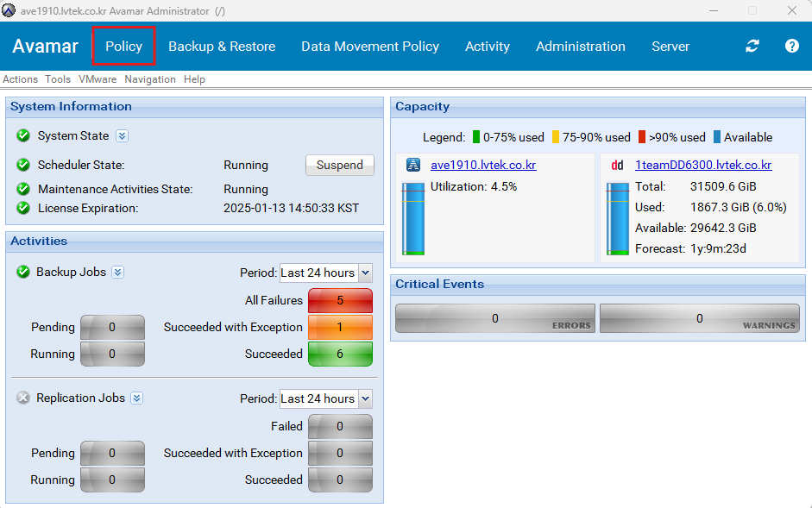Click the Avamar logo text
The height and width of the screenshot is (508, 812).
click(x=45, y=46)
